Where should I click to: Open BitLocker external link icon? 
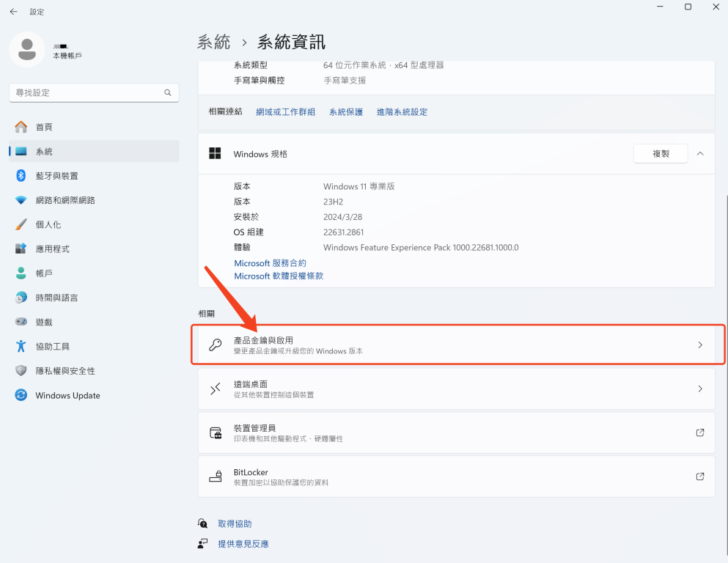[700, 476]
